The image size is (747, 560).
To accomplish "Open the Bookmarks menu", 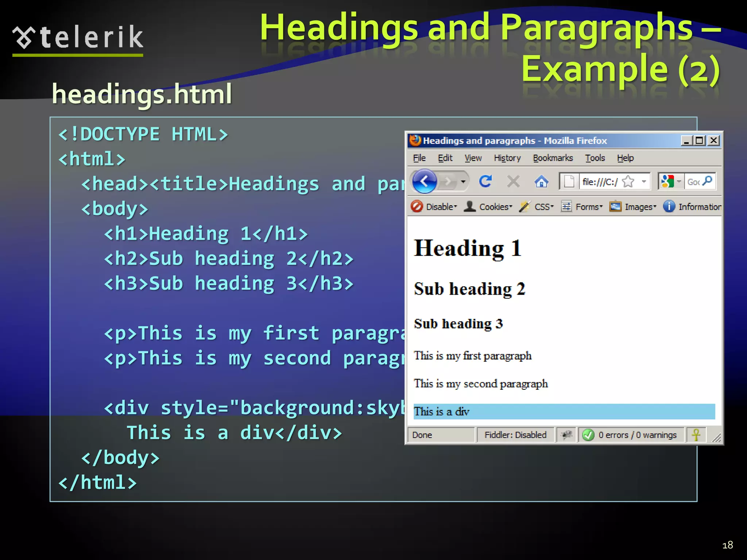I will tap(553, 158).
